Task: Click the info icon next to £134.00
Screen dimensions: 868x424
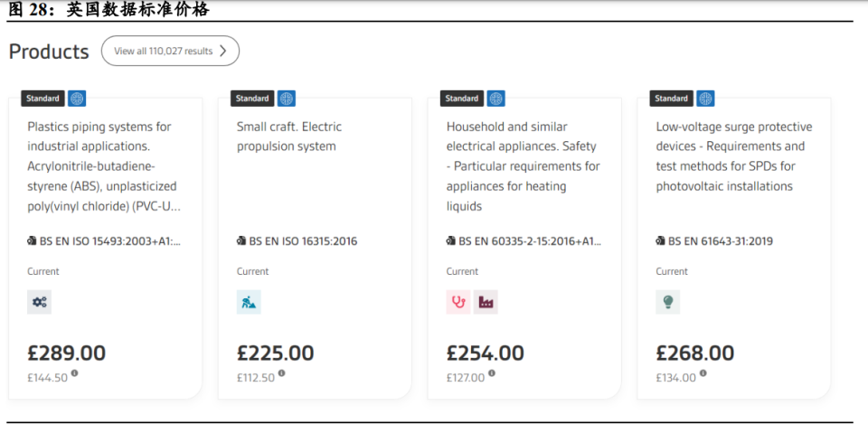Action: (x=703, y=373)
